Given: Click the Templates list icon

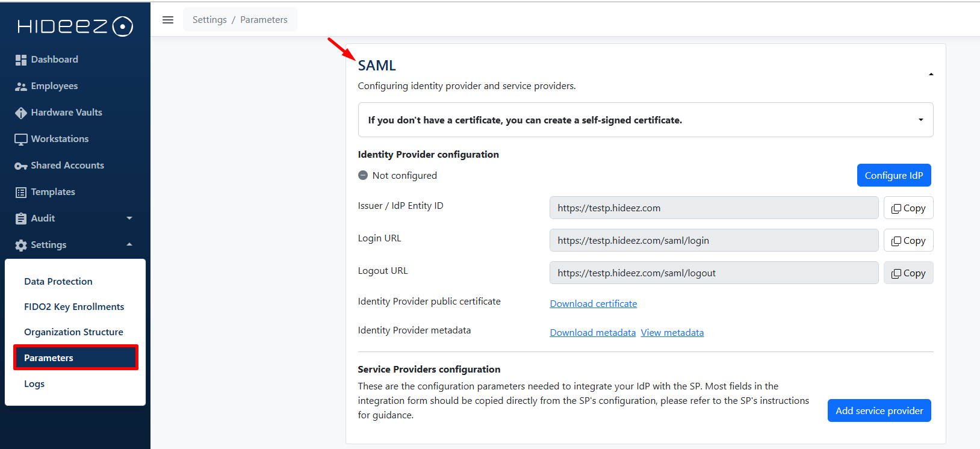Looking at the screenshot, I should [21, 192].
